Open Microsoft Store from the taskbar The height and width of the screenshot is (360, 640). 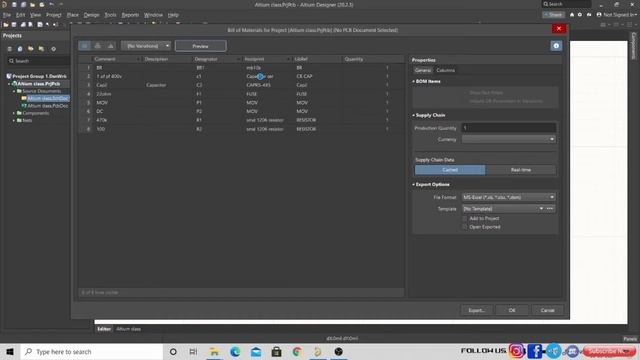coord(276,351)
